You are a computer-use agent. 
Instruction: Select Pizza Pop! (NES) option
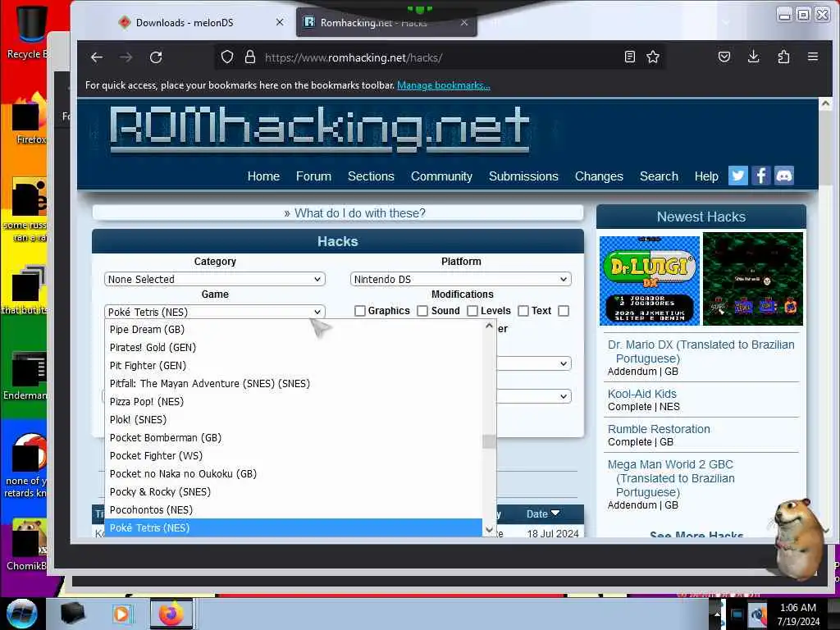tap(294, 402)
